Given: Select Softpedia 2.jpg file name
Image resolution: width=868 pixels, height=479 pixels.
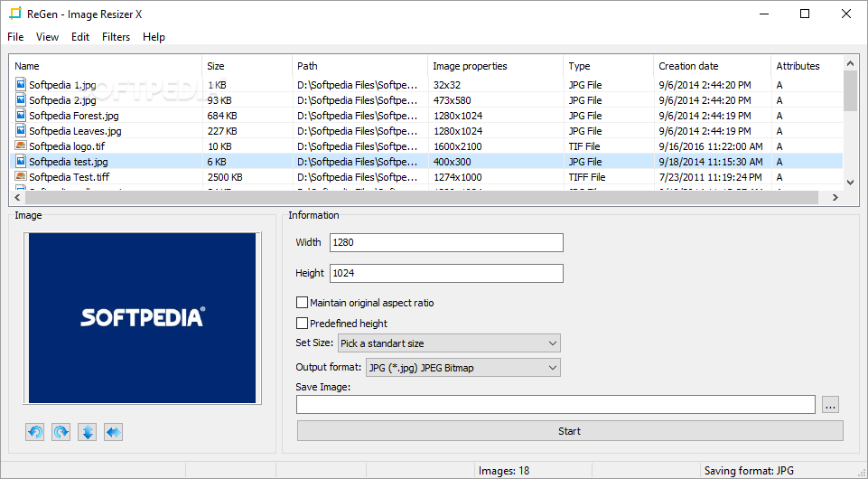Looking at the screenshot, I should [x=62, y=100].
